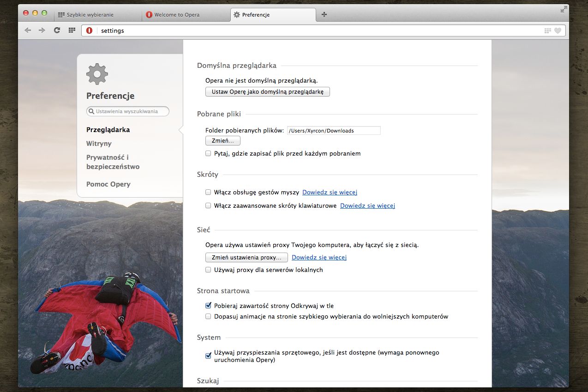Click text Opera nie jest domyślną przeglądarką
The width and height of the screenshot is (588, 392).
(x=262, y=80)
